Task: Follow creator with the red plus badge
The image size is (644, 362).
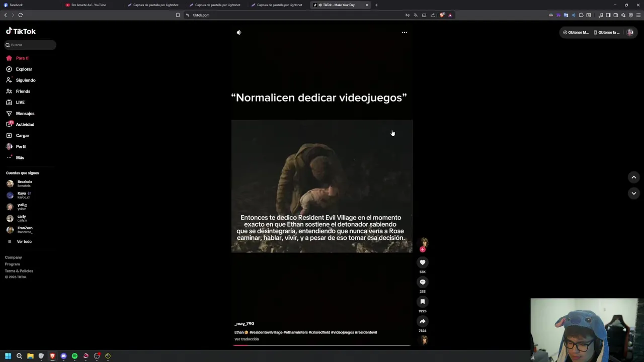Action: coord(423,249)
